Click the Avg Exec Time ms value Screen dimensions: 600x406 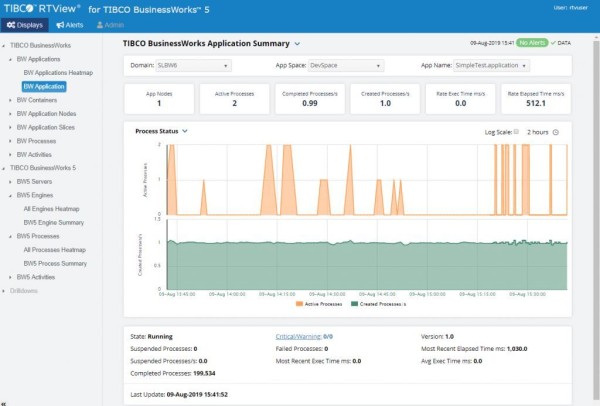pos(478,361)
